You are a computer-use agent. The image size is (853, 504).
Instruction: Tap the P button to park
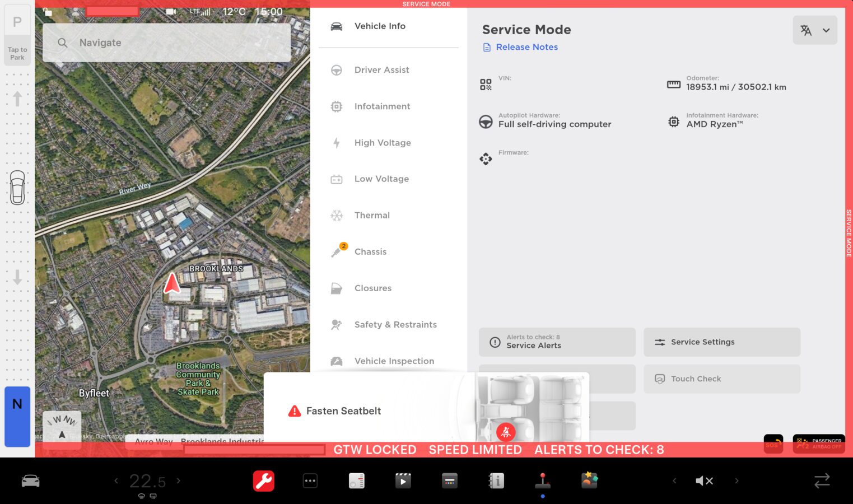[17, 22]
